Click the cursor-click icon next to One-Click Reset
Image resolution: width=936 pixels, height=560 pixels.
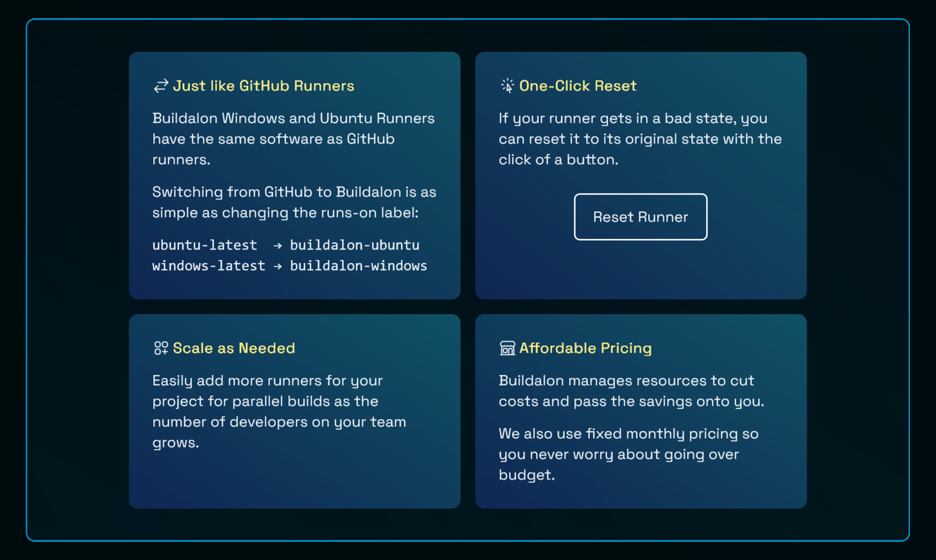pyautogui.click(x=507, y=85)
